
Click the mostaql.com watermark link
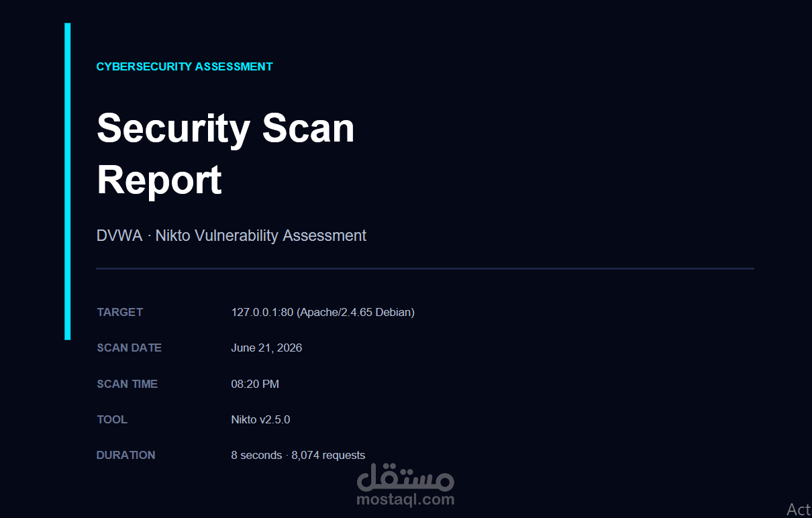(405, 499)
